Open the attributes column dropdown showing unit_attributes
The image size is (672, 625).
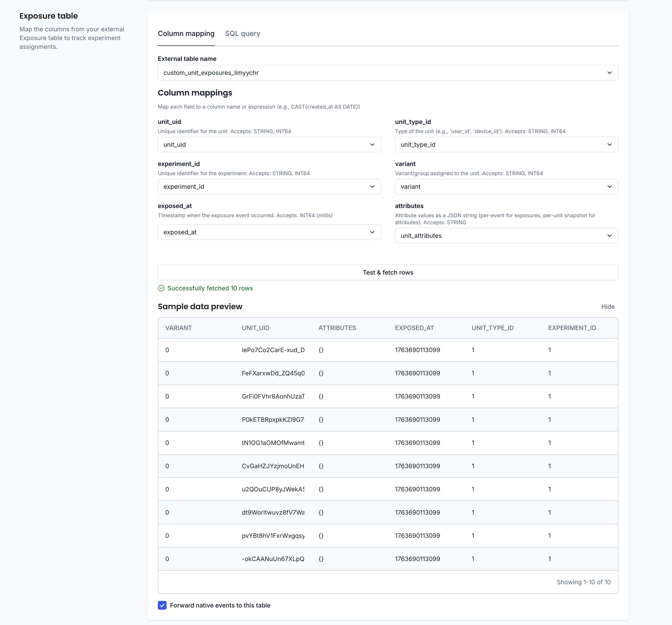(506, 236)
